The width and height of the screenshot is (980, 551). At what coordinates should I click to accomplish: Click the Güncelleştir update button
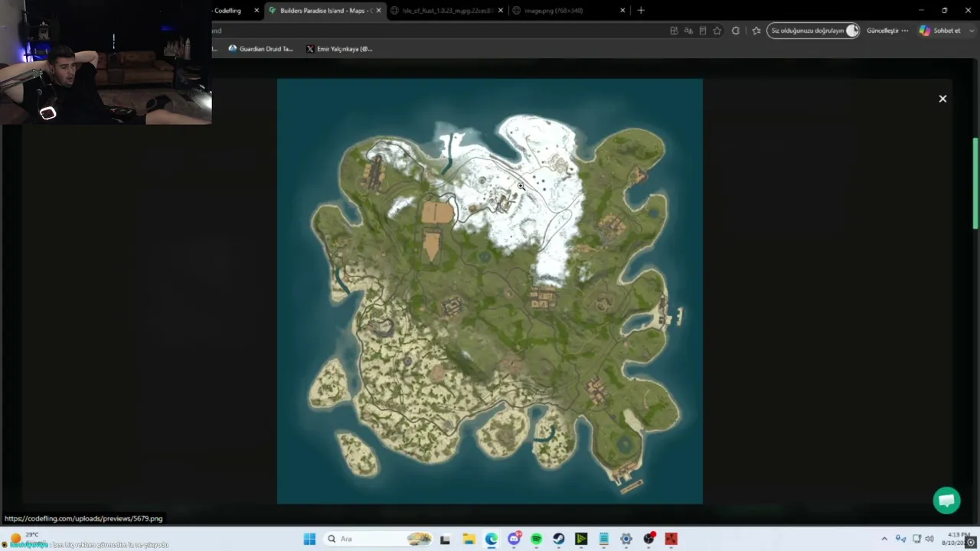[887, 31]
